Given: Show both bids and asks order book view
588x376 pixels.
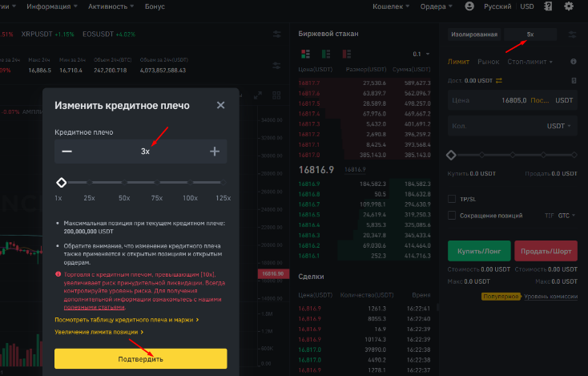Looking at the screenshot, I should 306,54.
